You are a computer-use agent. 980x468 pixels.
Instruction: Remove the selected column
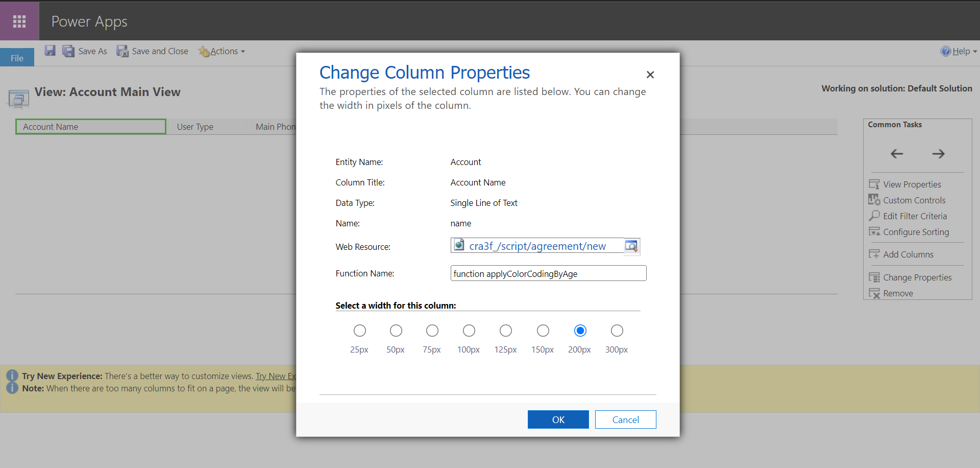pos(898,293)
